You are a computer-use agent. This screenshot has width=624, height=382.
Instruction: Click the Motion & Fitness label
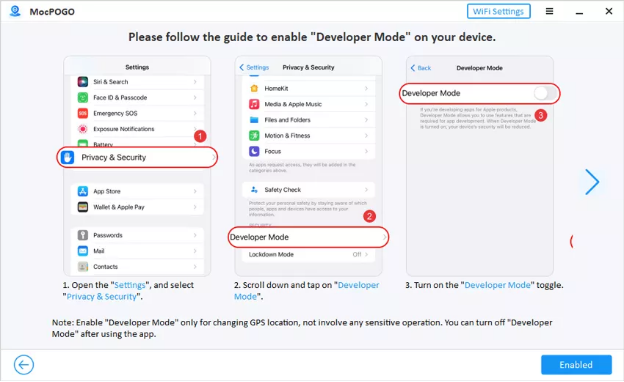287,136
